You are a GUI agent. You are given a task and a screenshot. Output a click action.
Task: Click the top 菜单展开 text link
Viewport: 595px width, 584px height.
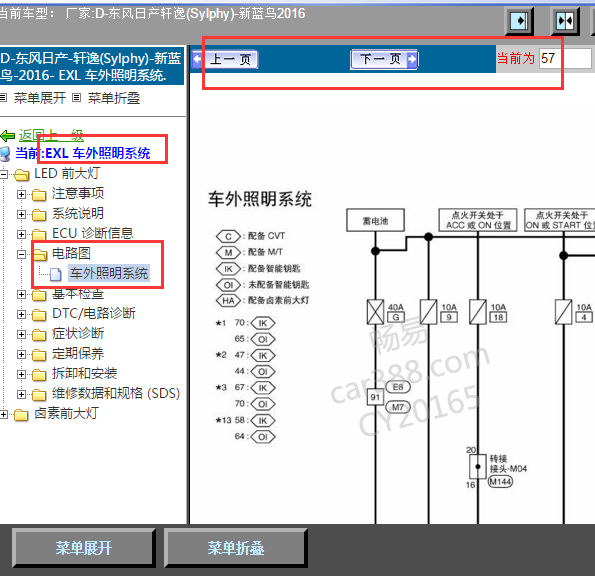[x=39, y=98]
